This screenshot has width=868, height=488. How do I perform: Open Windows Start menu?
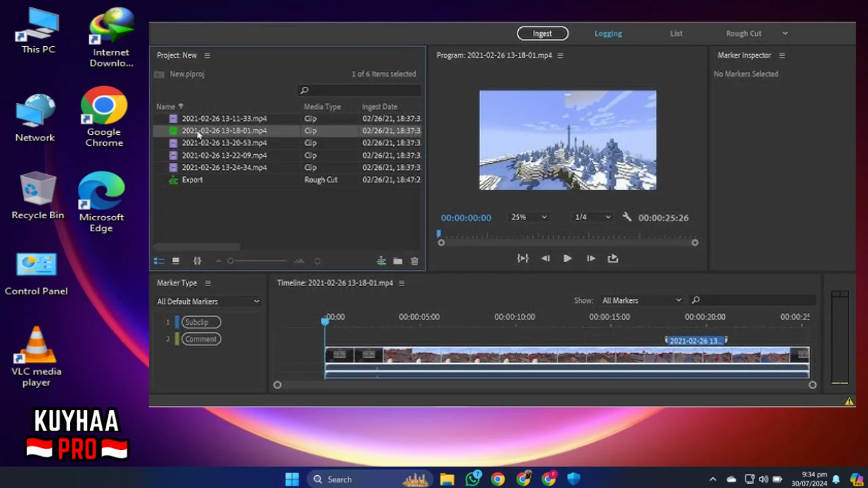coord(292,479)
